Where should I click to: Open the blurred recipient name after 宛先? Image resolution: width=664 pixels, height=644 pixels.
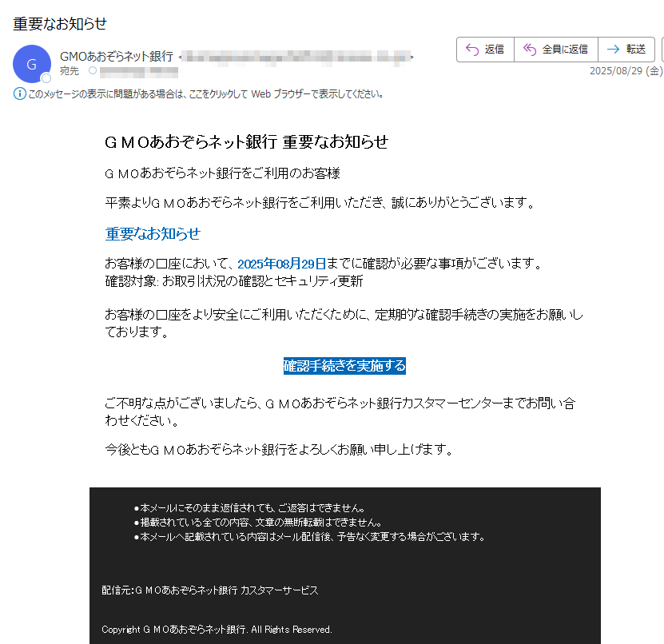[139, 72]
